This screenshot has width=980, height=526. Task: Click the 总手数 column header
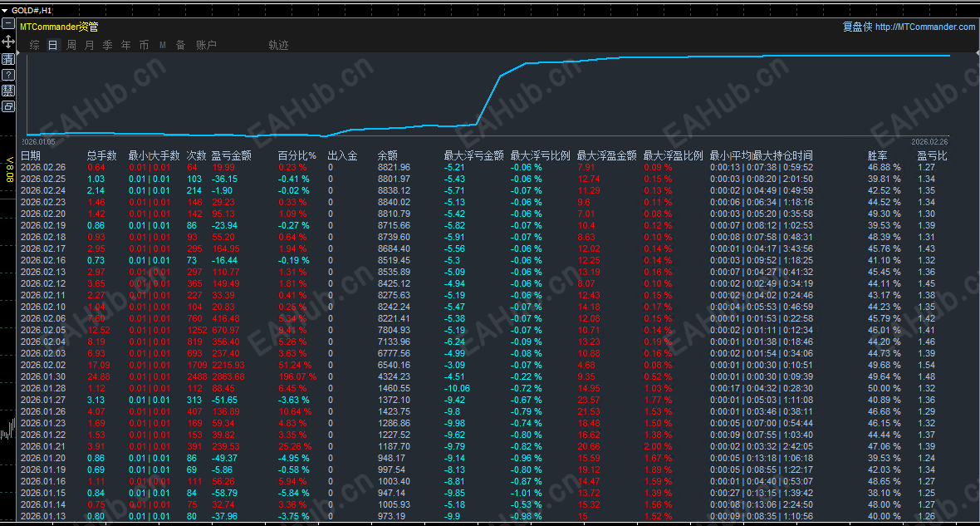click(x=102, y=155)
